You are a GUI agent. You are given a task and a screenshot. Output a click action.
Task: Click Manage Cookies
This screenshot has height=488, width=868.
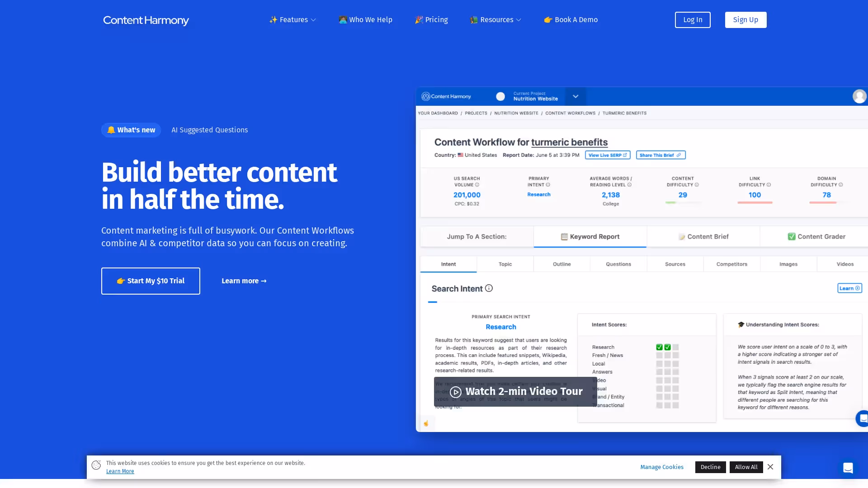(x=662, y=467)
